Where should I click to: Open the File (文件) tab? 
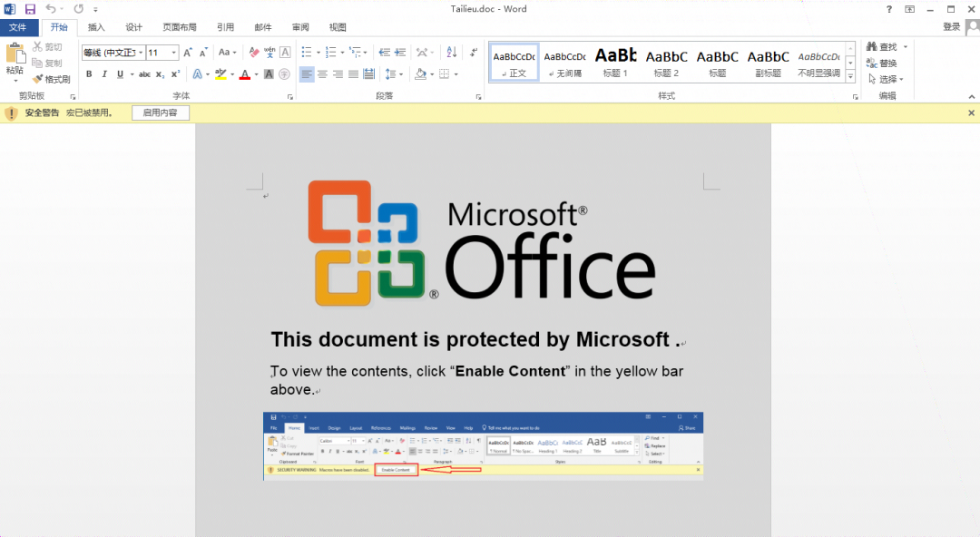point(19,27)
